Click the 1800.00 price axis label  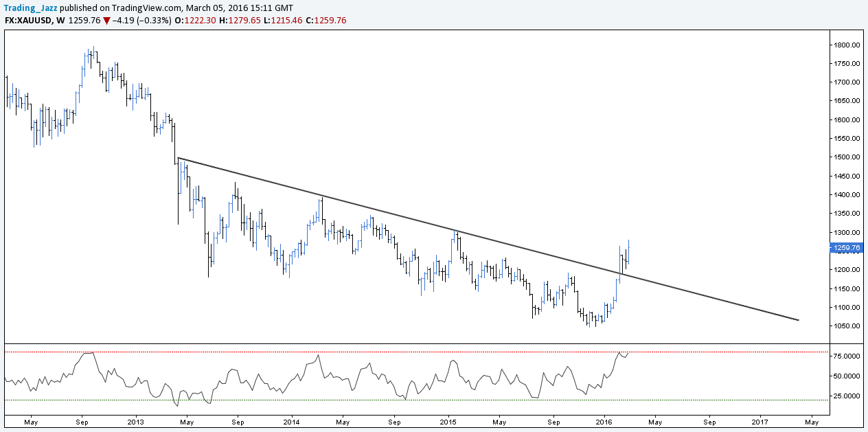pos(847,45)
